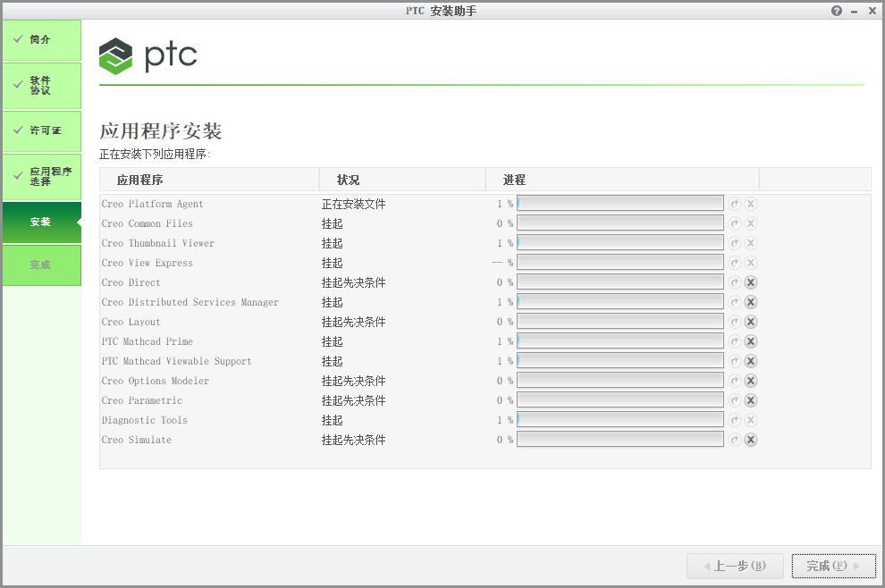Click Creo Simulate progress bar
This screenshot has height=588, width=885.
click(620, 440)
